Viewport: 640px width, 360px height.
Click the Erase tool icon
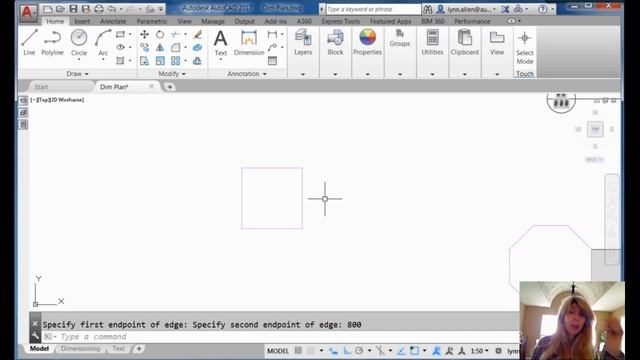point(198,34)
